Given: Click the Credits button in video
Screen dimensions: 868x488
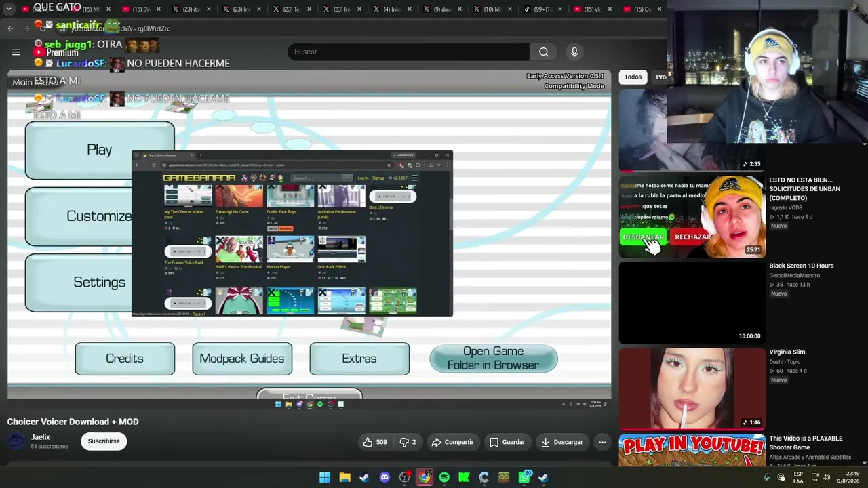Looking at the screenshot, I should 125,359.
